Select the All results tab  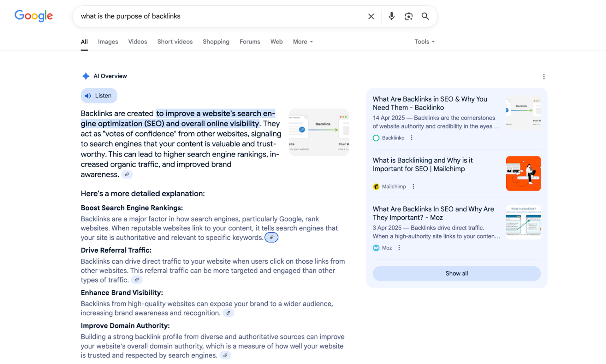pos(84,42)
